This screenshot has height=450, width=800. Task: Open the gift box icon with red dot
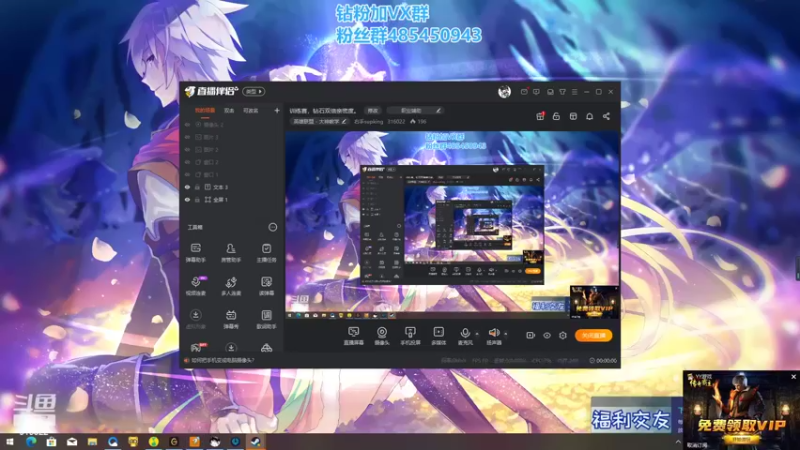click(540, 116)
